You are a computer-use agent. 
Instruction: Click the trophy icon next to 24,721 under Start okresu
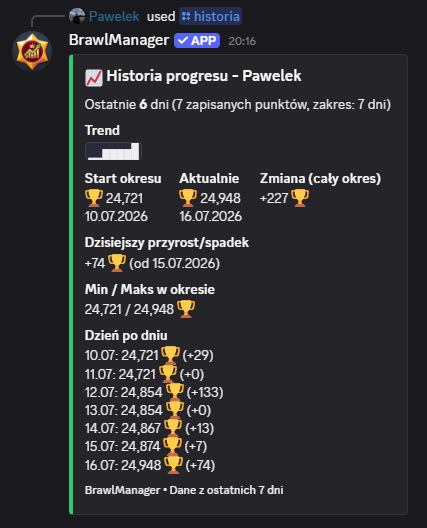tap(94, 198)
